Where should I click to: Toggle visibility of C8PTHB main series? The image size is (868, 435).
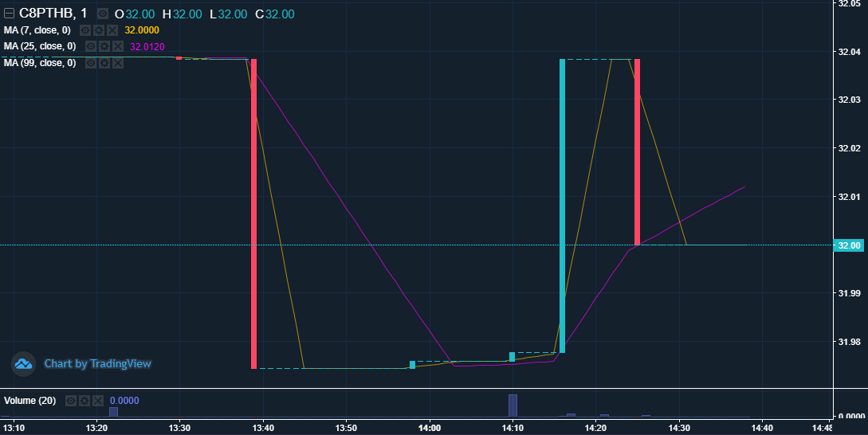pyautogui.click(x=103, y=14)
